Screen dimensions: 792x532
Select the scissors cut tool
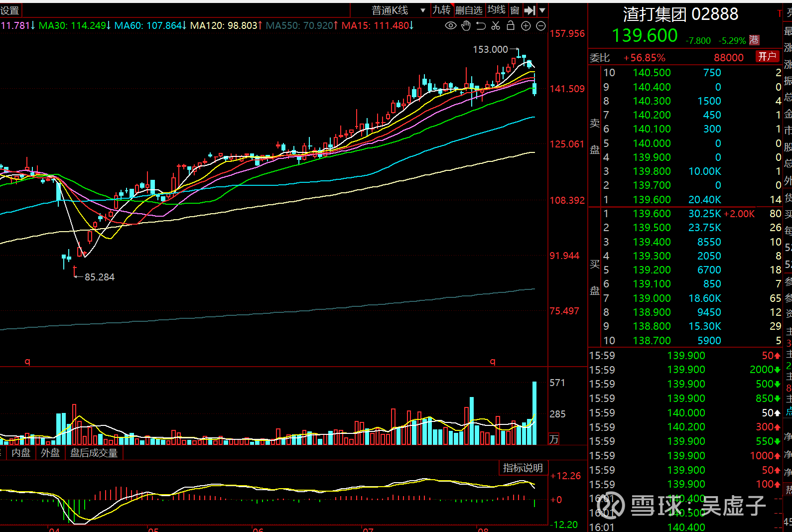[x=496, y=25]
